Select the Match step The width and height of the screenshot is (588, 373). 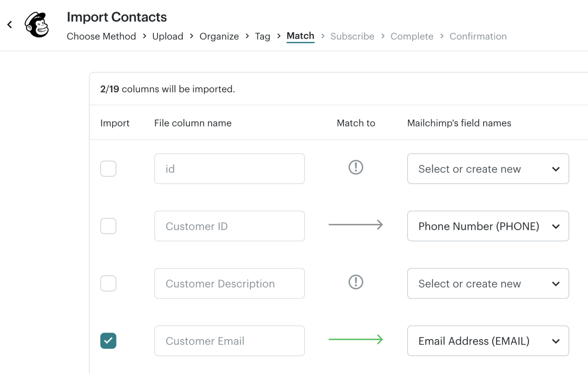click(300, 36)
